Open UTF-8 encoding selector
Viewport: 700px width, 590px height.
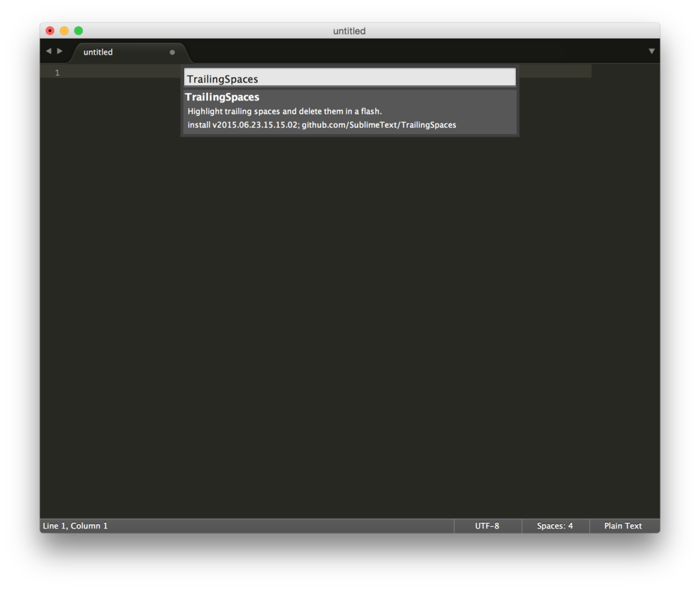(487, 526)
